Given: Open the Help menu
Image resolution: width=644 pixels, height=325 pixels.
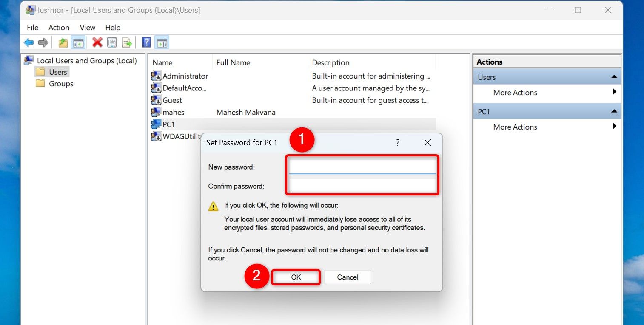Looking at the screenshot, I should point(113,28).
